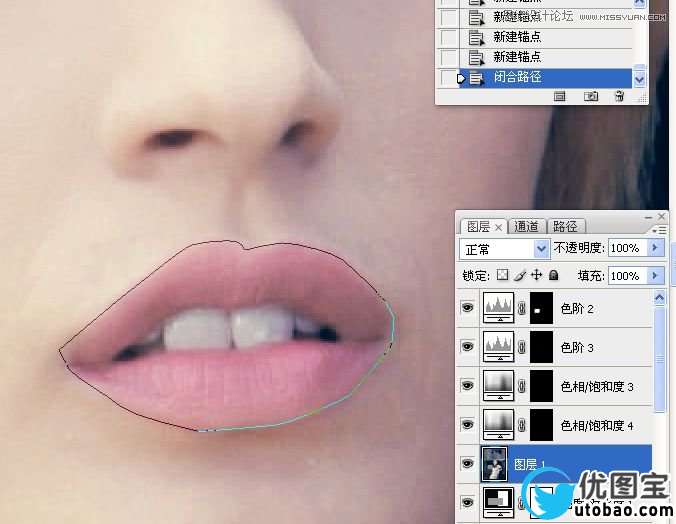676x524 pixels.
Task: Select layer named 色阶 3
Action: [x=576, y=347]
